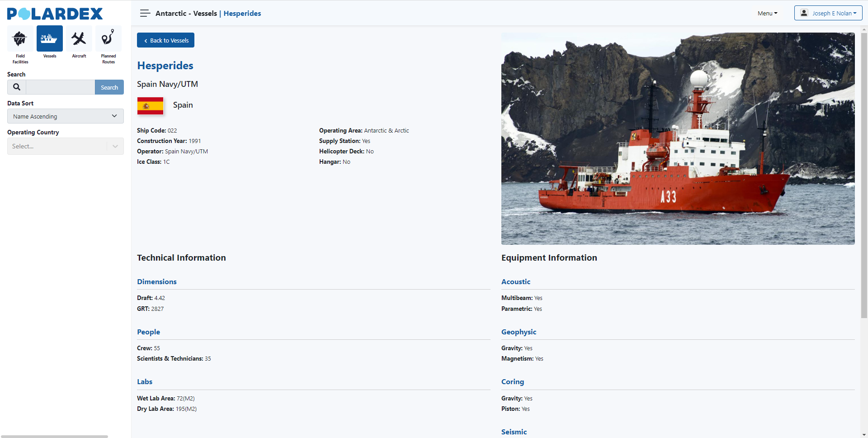Image resolution: width=868 pixels, height=438 pixels.
Task: Click Parametric Yes entry
Action: (522, 309)
